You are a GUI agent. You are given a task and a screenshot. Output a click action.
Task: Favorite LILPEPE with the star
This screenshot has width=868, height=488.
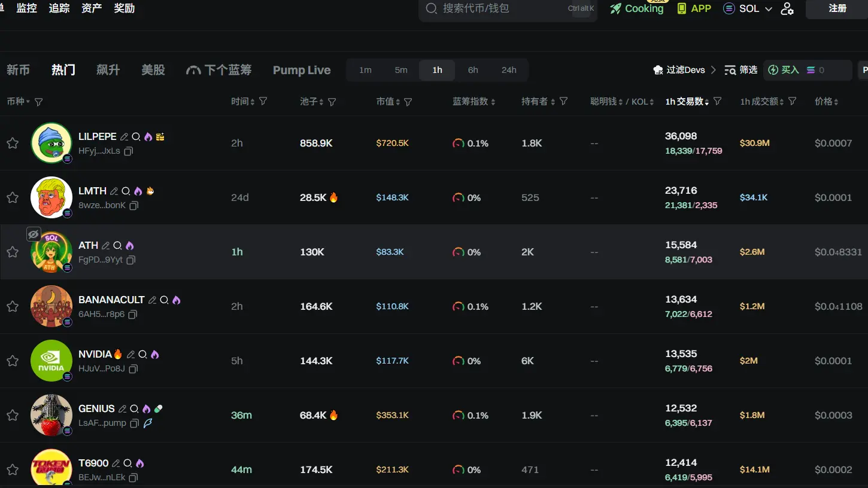13,144
